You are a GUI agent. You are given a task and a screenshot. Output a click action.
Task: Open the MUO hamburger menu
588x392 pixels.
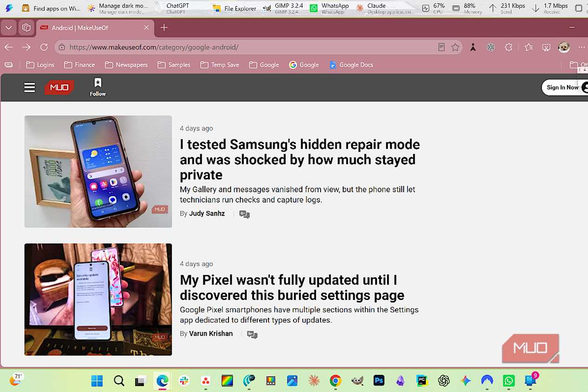point(30,87)
